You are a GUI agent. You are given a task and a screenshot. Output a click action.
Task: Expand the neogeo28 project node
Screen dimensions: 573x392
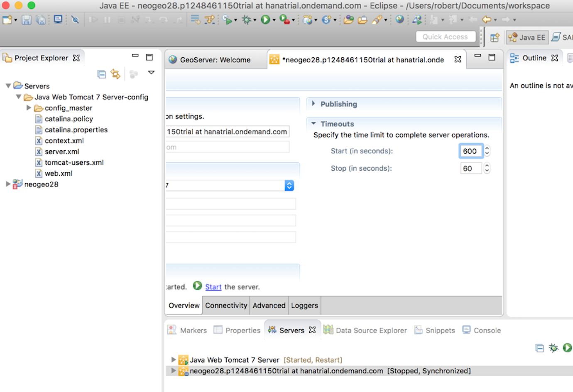point(8,184)
